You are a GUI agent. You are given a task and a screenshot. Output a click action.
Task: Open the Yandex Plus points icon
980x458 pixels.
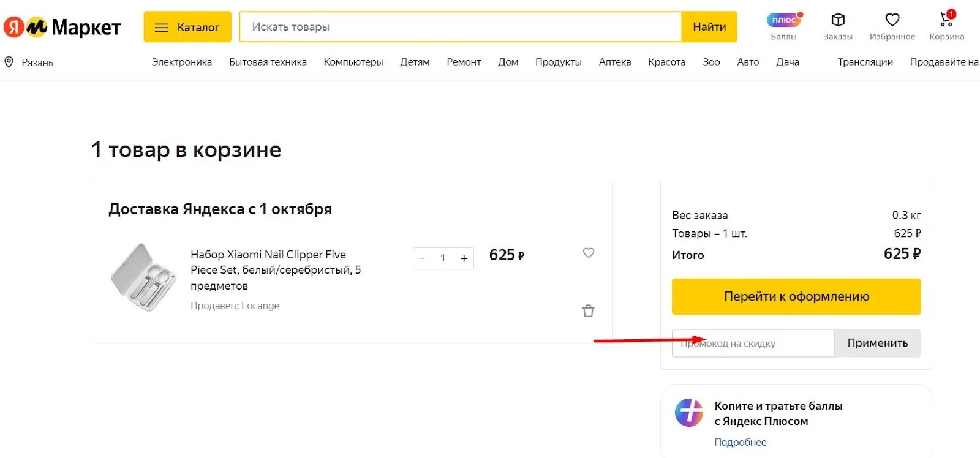point(784,20)
